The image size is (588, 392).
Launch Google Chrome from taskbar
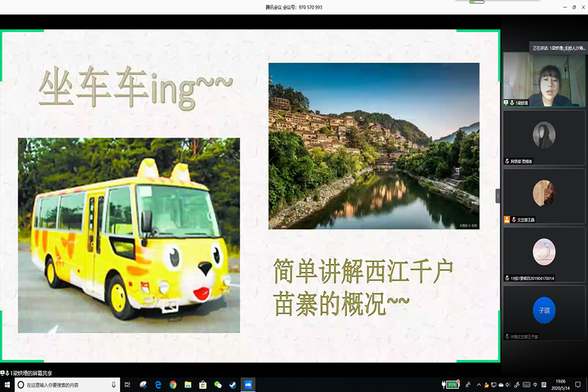(x=173, y=385)
